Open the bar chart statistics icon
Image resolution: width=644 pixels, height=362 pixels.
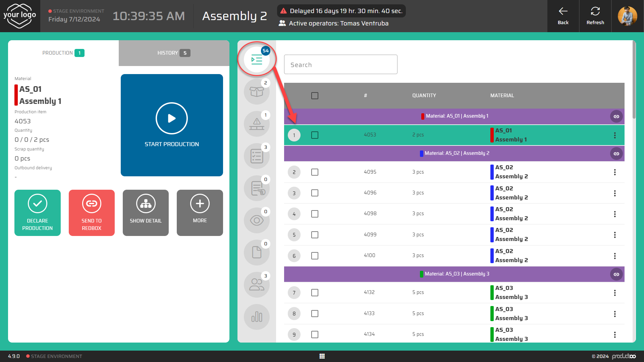[257, 317]
